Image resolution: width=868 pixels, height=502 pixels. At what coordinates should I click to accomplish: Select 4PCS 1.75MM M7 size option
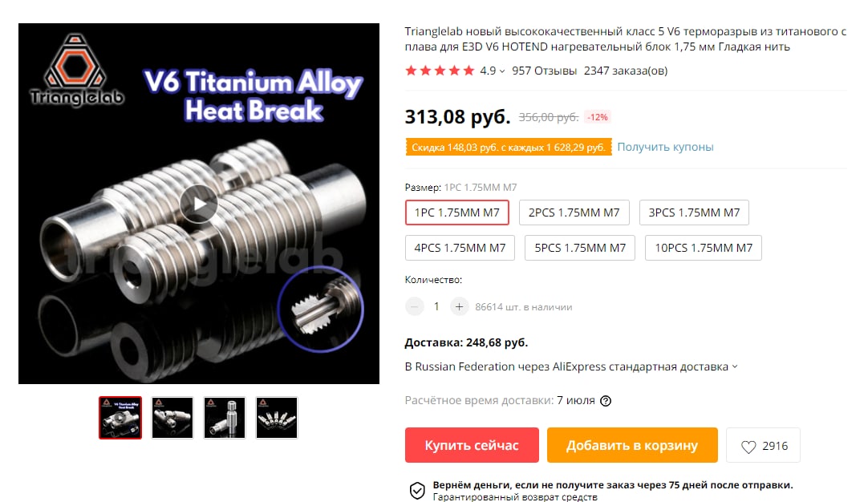click(x=460, y=248)
